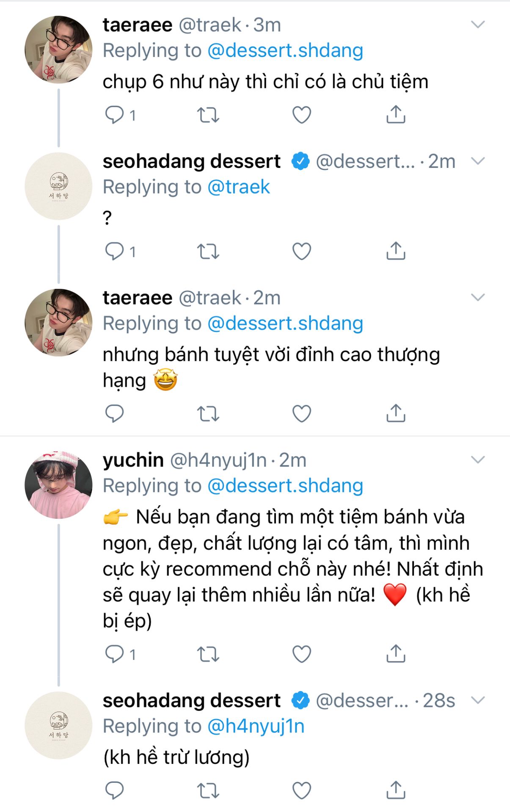
Task: Retweet yuchin's bakery recommendation tweet
Action: click(208, 654)
